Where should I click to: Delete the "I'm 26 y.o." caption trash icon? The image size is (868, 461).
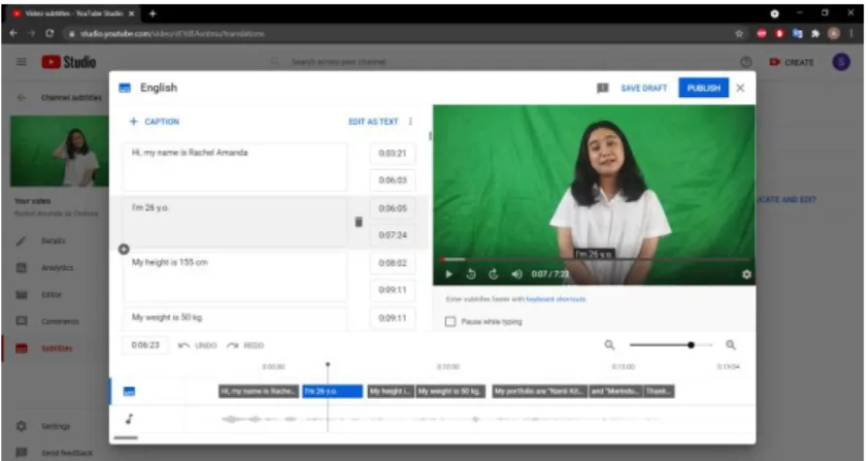click(x=358, y=222)
